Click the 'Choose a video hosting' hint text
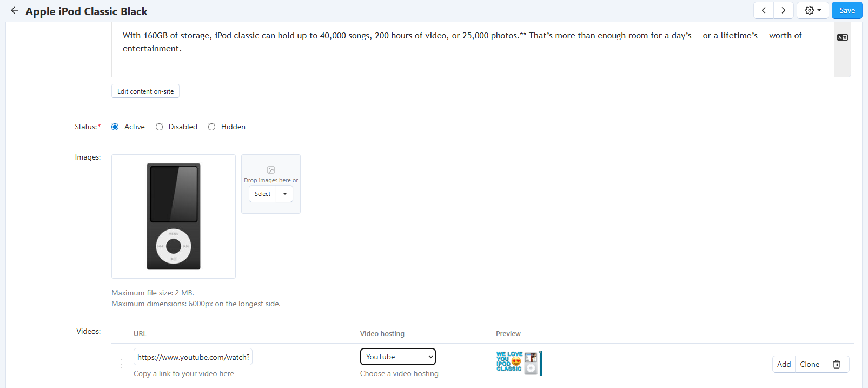868x388 pixels. (399, 373)
